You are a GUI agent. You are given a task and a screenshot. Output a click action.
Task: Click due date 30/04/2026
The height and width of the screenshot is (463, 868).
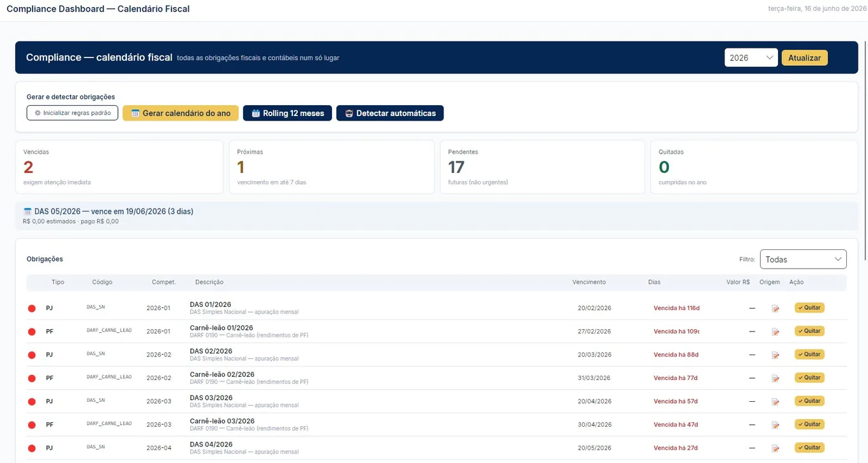594,425
